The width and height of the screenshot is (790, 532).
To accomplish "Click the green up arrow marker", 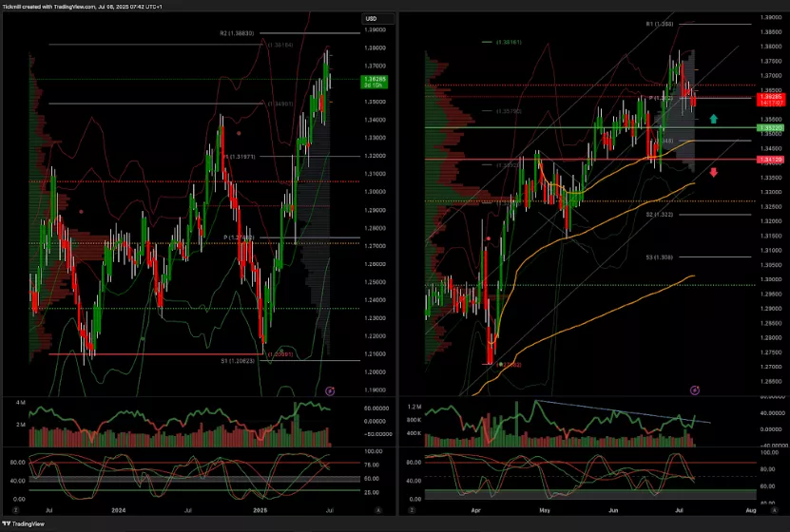I will coord(714,119).
